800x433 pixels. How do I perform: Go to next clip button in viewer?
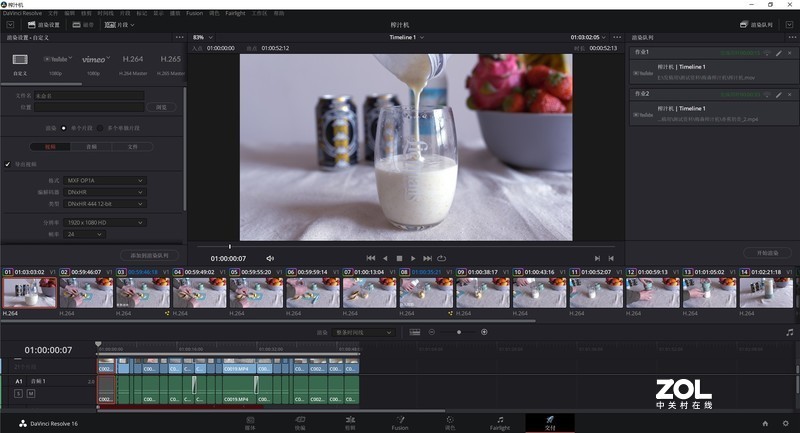(597, 258)
